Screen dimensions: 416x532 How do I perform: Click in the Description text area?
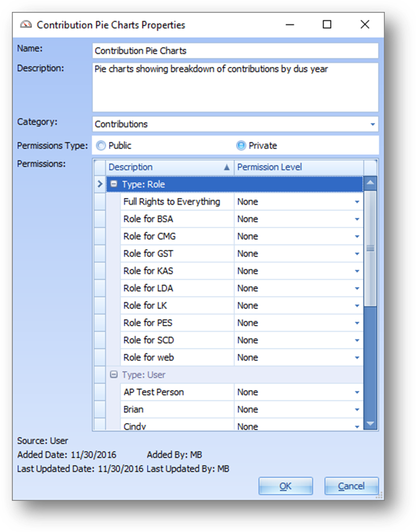coord(235,87)
